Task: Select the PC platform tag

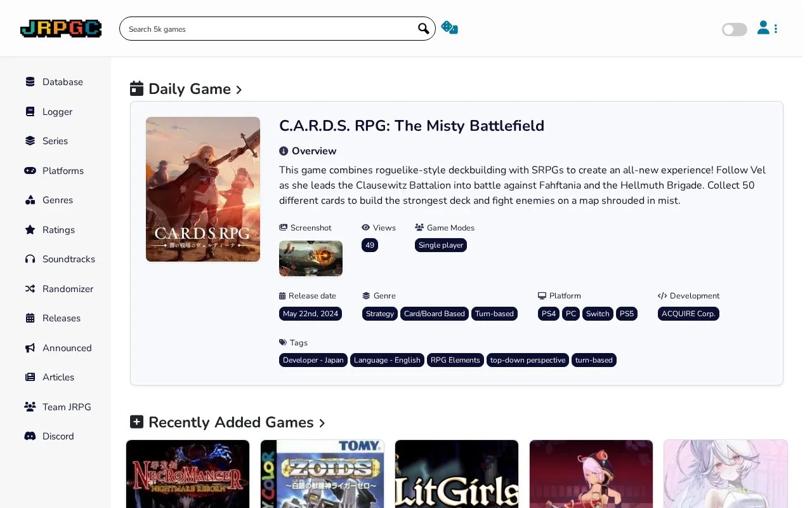Action: [571, 314]
